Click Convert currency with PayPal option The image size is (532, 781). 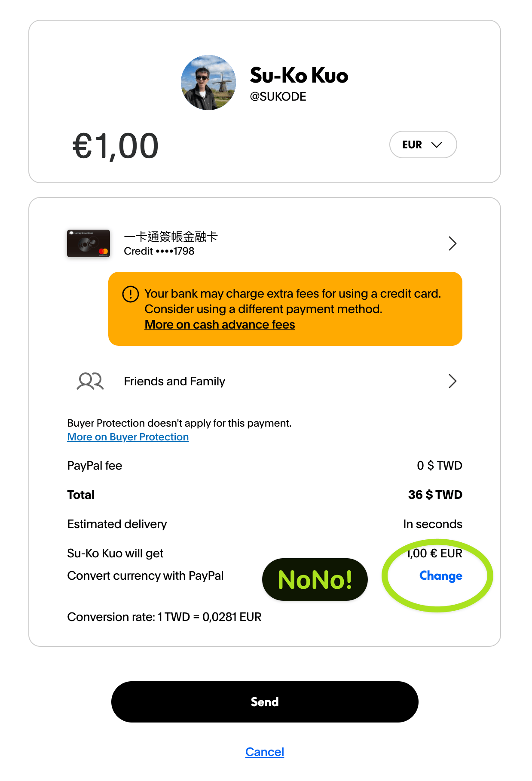point(145,576)
